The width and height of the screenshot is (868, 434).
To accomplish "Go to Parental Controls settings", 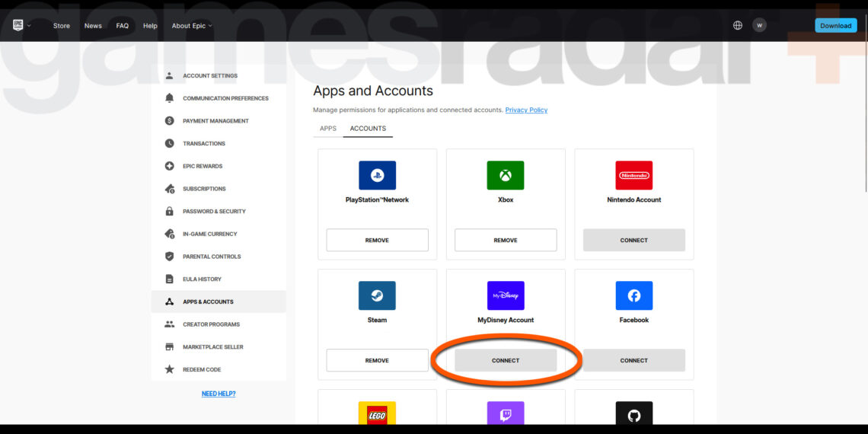I will [x=211, y=257].
